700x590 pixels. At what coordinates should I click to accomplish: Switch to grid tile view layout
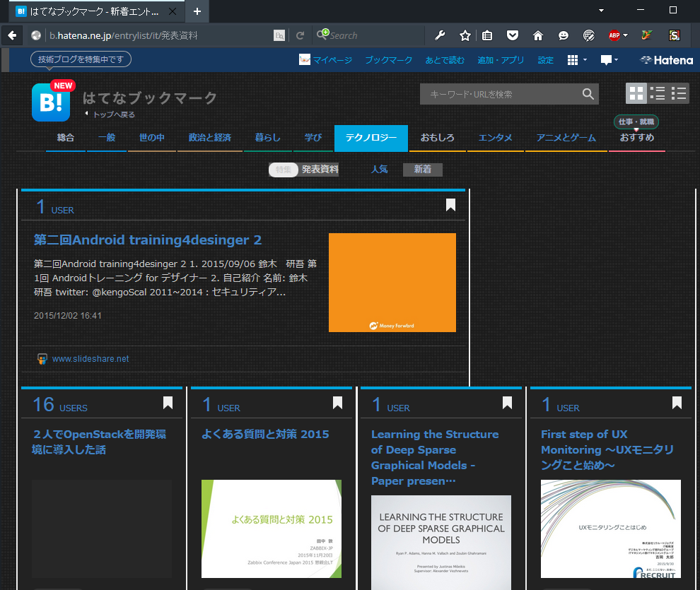(636, 93)
